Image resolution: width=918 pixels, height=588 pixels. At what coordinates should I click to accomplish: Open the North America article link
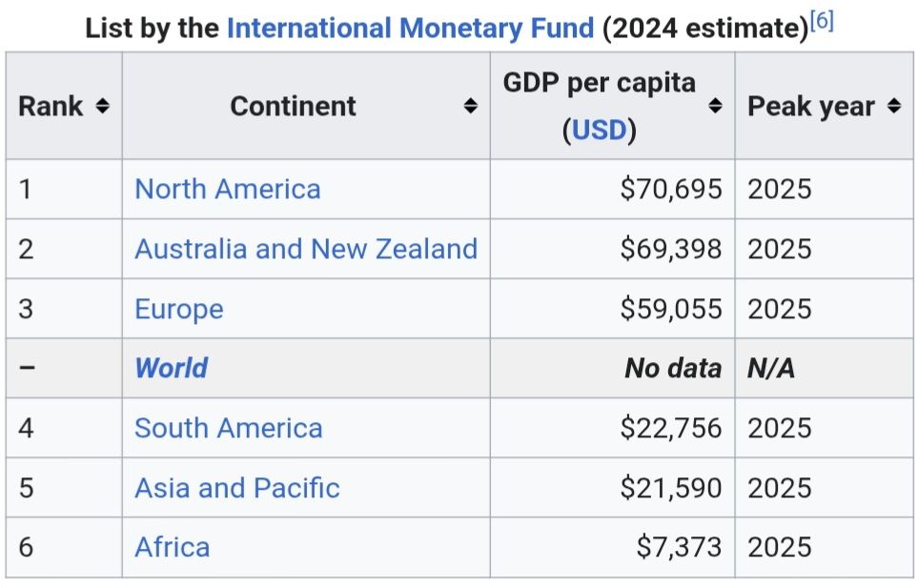click(227, 189)
